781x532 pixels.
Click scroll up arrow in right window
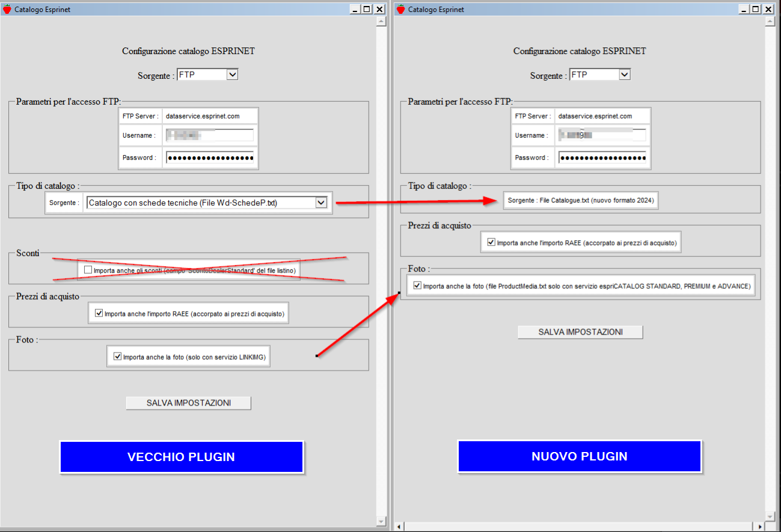click(x=770, y=22)
